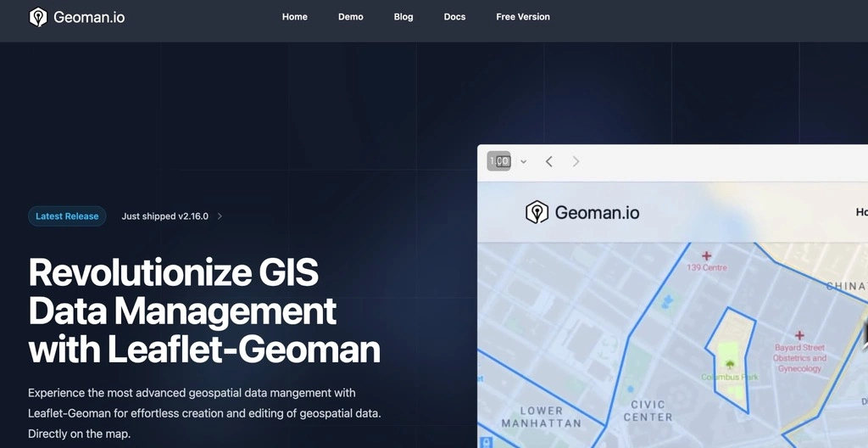Click the Columbus Park tree icon

pos(730,364)
